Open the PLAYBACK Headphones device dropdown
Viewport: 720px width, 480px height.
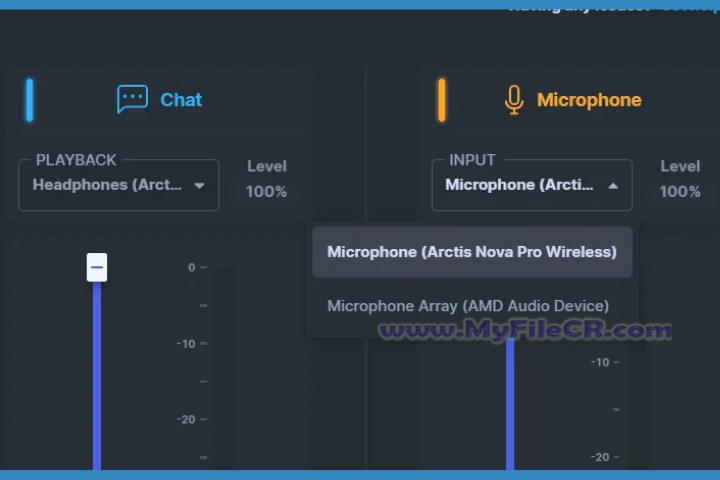click(108, 185)
